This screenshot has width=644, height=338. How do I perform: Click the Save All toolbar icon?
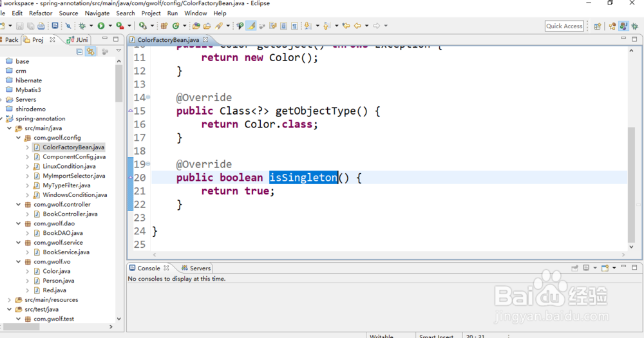click(x=30, y=26)
